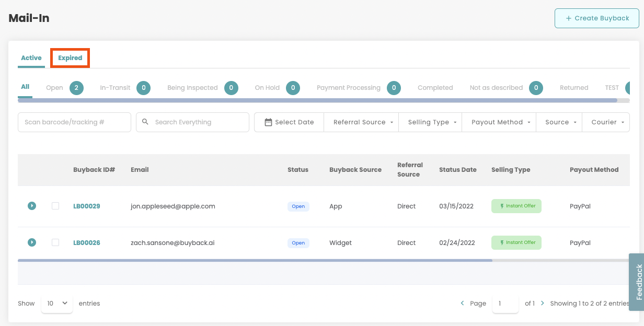Focus the Search Everything field
Viewport: 644px width, 326px height.
coord(192,122)
